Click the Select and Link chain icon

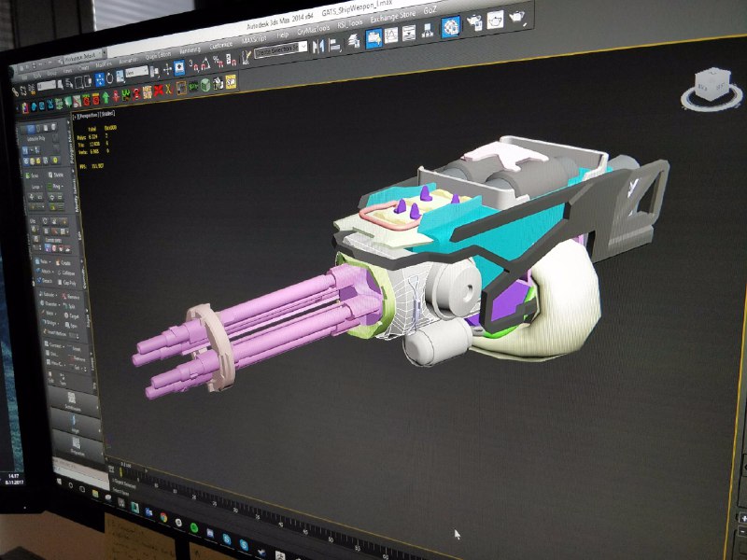(16, 91)
